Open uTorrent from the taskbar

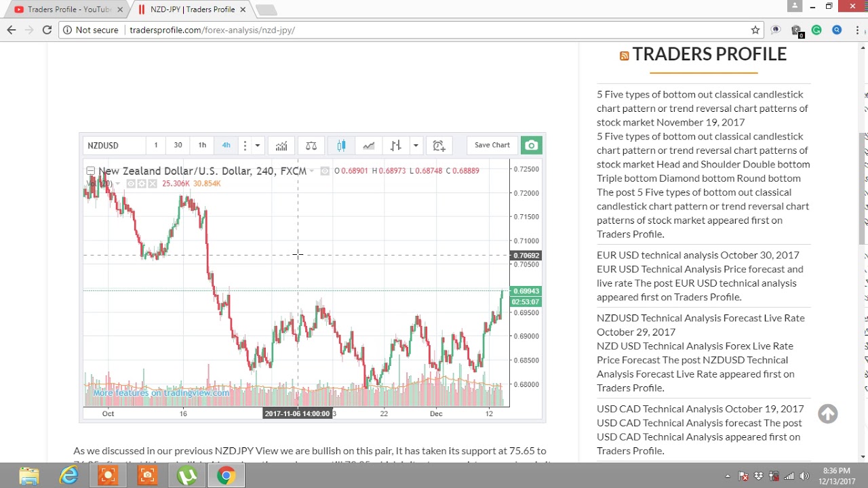coord(186,476)
